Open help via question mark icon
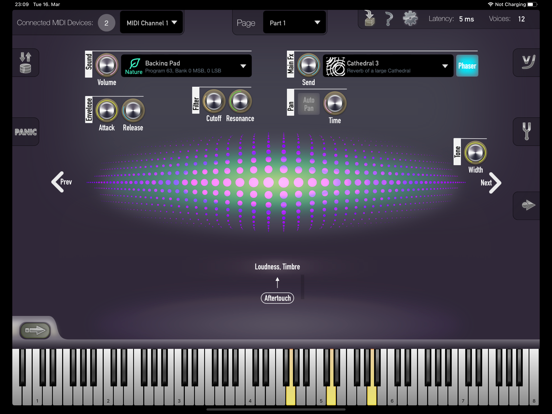Screen dimensions: 552x414 389,19
